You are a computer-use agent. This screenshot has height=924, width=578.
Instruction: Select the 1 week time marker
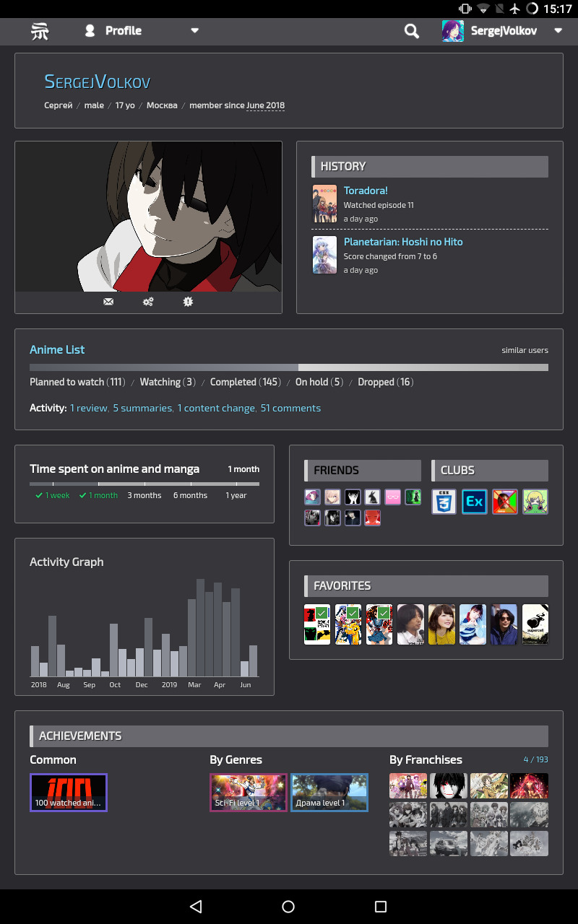tap(53, 495)
